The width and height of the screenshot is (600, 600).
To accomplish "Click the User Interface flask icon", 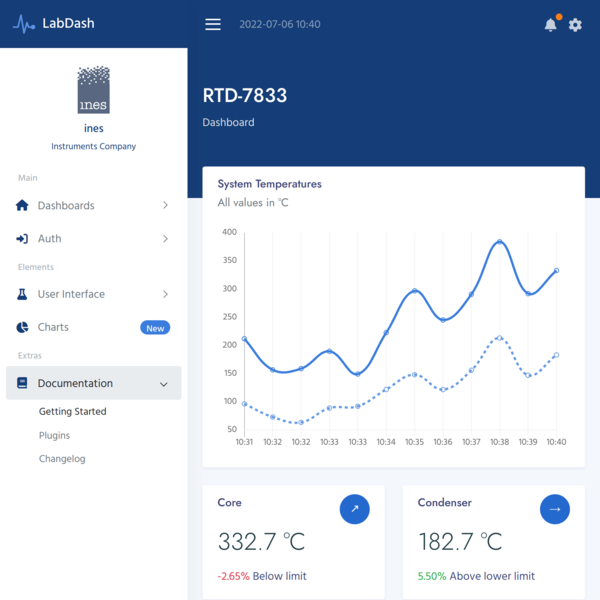I will point(22,294).
